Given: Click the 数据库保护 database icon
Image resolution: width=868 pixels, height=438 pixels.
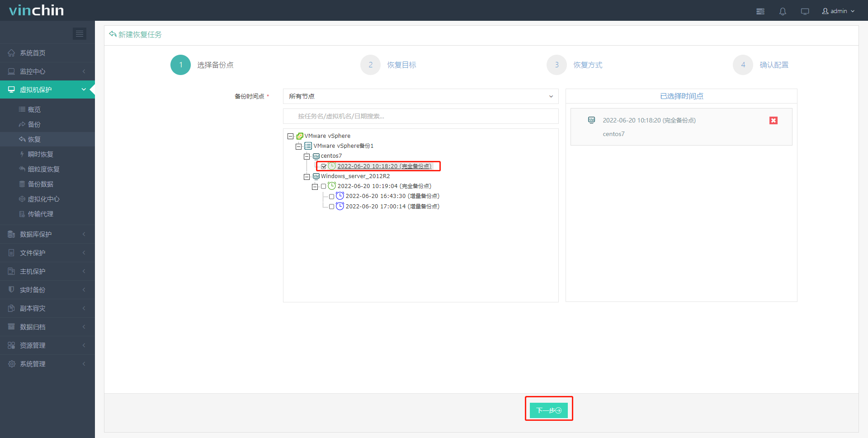Looking at the screenshot, I should click(11, 234).
